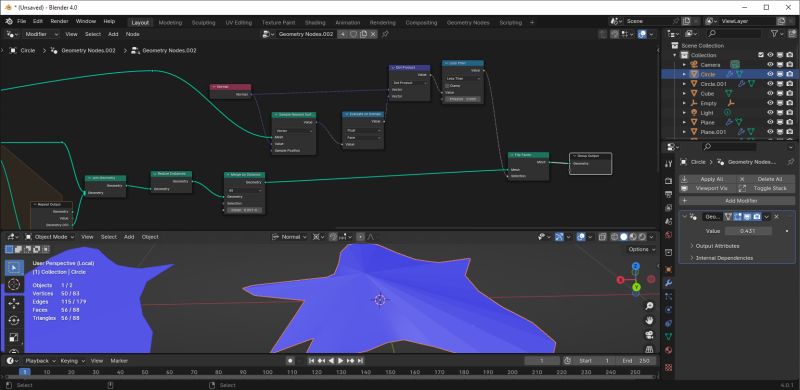Click the timeline End frame field 250
The image size is (800, 390).
tap(636, 360)
